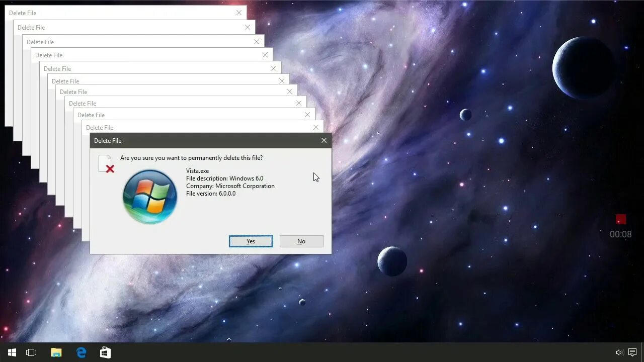Close the fourth Delete File window from back

click(265, 55)
